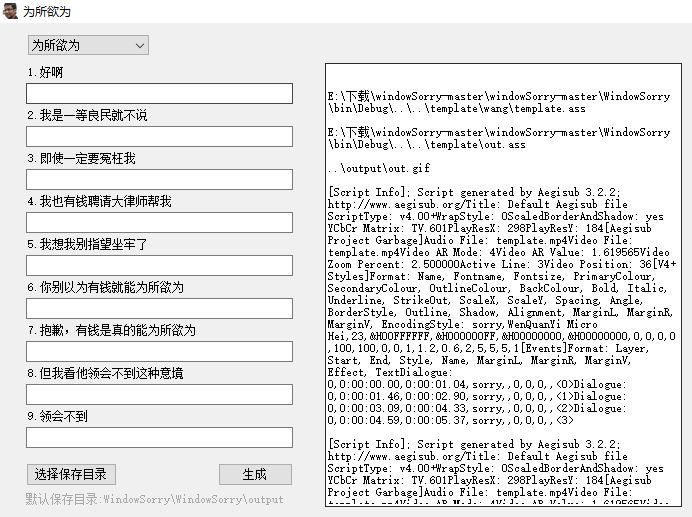
Task: Click the ..\output\out.gif line in log
Action: tap(379, 168)
